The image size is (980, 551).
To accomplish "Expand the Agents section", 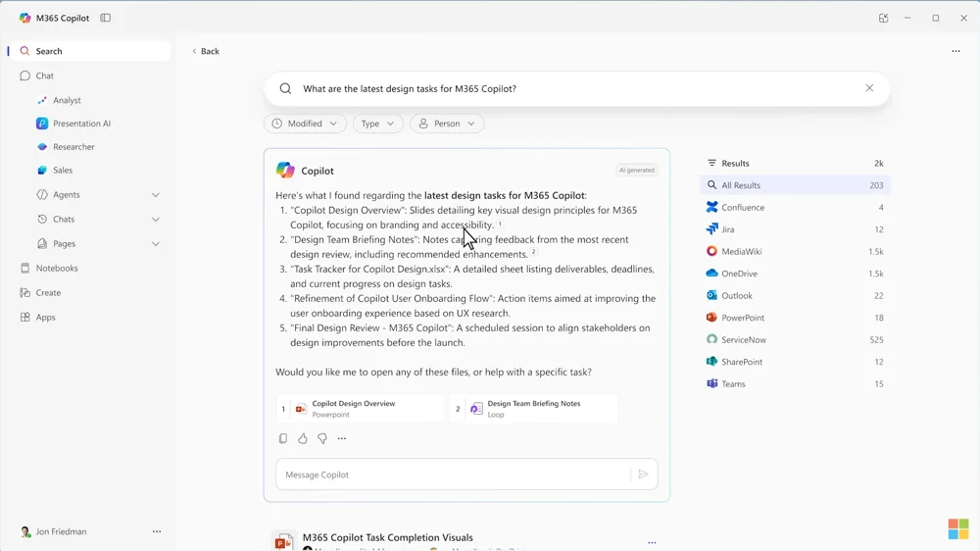I will tap(155, 195).
